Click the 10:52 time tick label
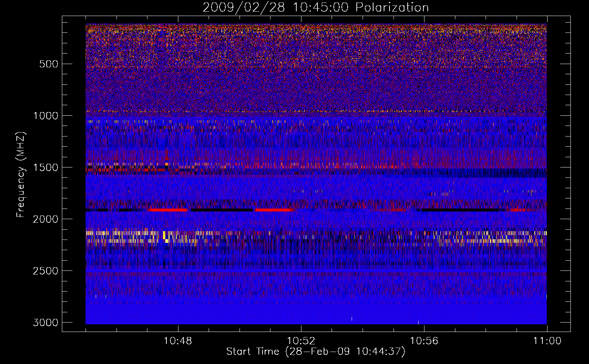589x364 pixels. pyautogui.click(x=301, y=341)
